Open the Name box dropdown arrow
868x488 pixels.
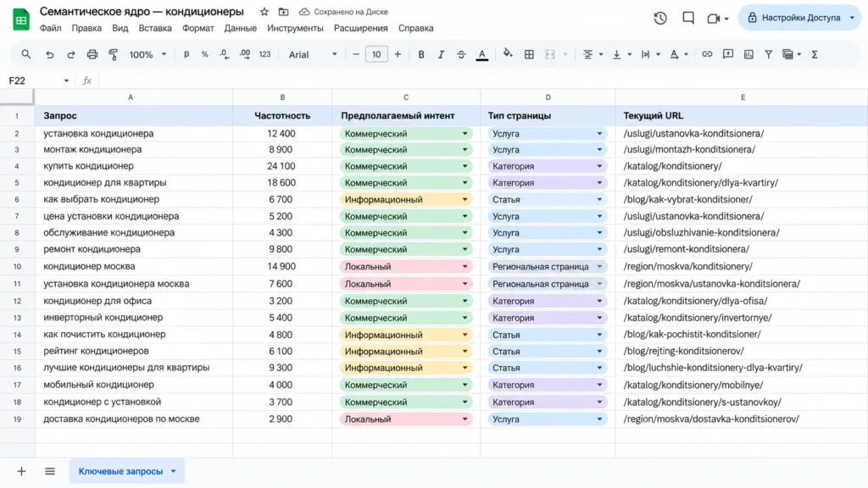(x=66, y=80)
